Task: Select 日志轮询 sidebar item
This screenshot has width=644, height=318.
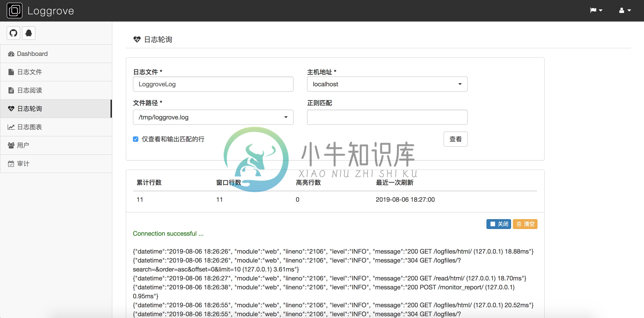Action: 56,109
